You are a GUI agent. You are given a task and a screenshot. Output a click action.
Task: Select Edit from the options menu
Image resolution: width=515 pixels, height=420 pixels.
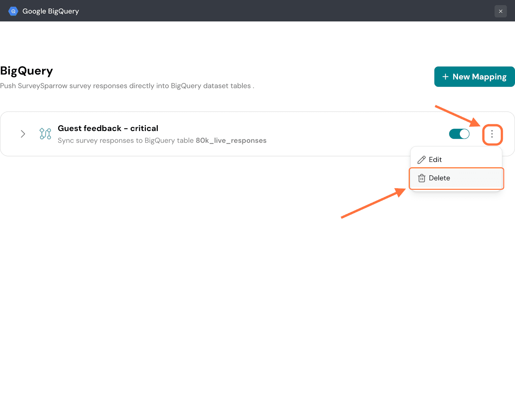pyautogui.click(x=435, y=160)
